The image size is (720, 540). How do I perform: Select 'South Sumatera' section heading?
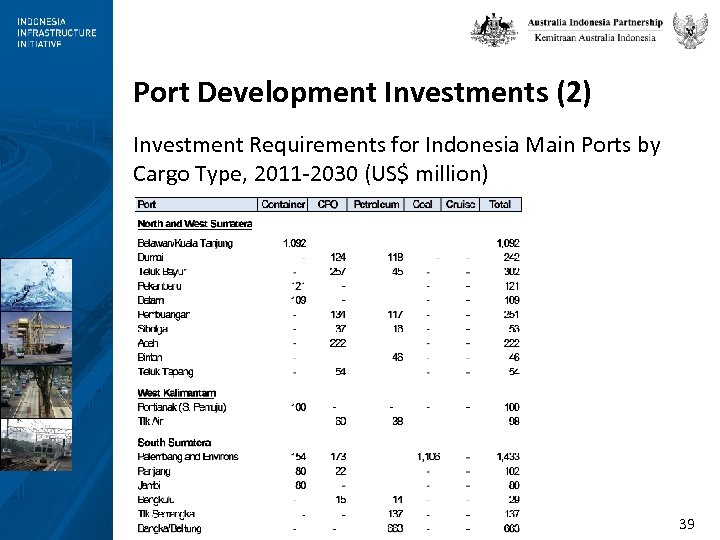pyautogui.click(x=174, y=443)
